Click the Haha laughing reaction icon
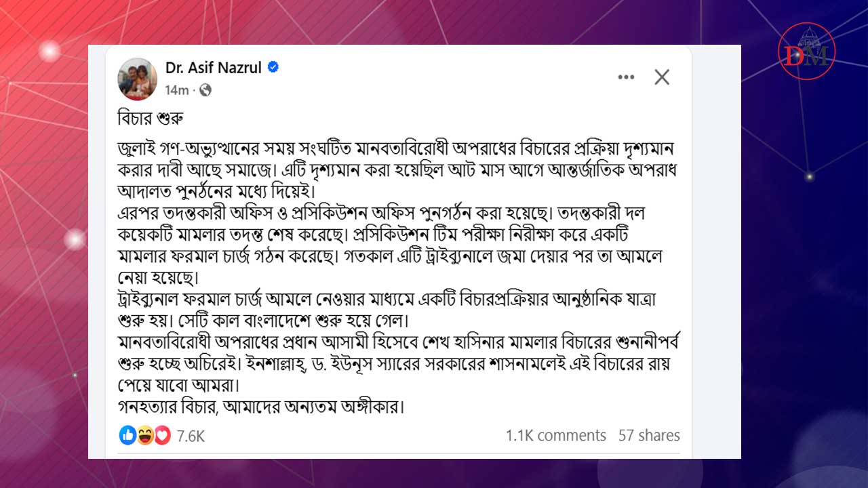 145,435
